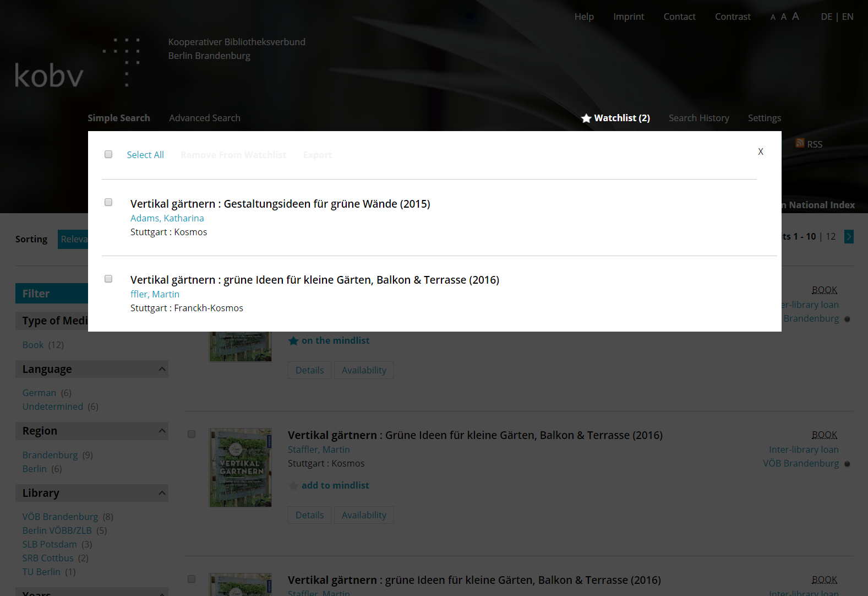This screenshot has width=868, height=596.
Task: Click the RSS feed icon
Action: coord(800,143)
